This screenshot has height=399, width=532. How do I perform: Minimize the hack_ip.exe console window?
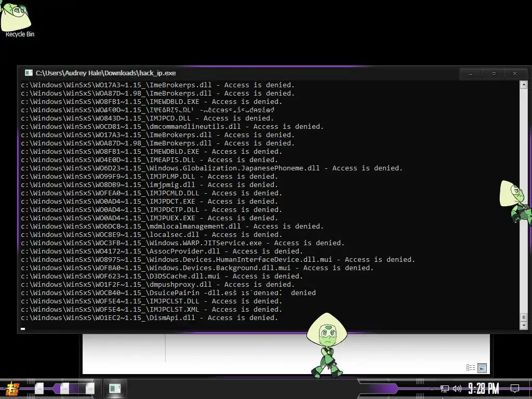[471, 74]
